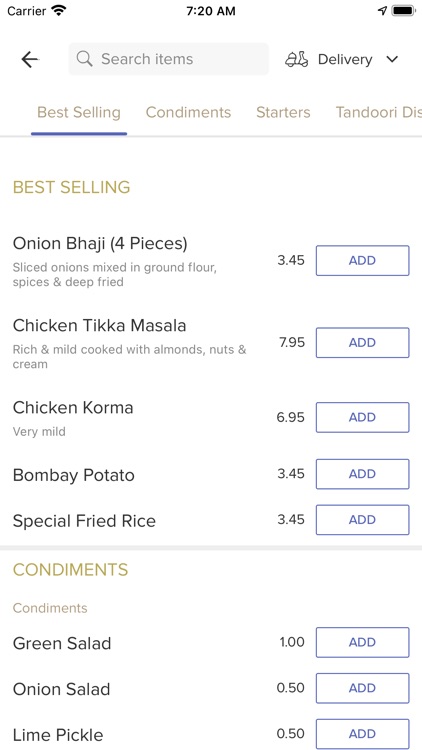Image resolution: width=422 pixels, height=750 pixels.
Task: Add Special Fried Rice to order
Action: 363,519
